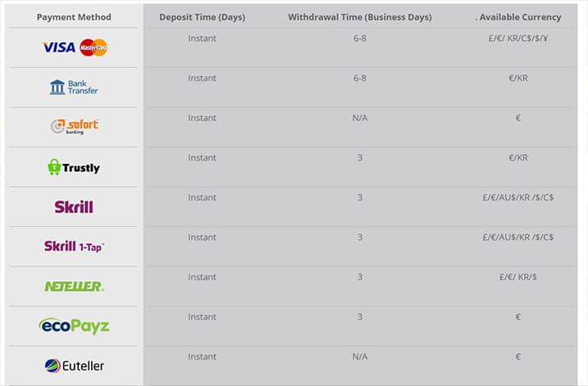Select the Bank Transfer icon
The image size is (588, 386).
click(x=74, y=88)
